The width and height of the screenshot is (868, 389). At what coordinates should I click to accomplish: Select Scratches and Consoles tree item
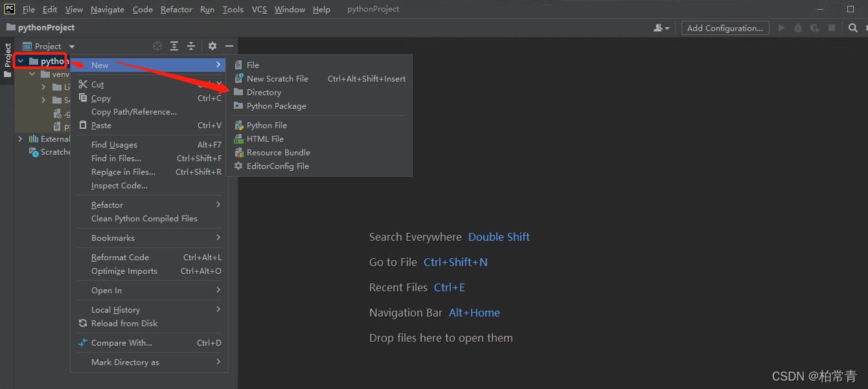coord(51,152)
